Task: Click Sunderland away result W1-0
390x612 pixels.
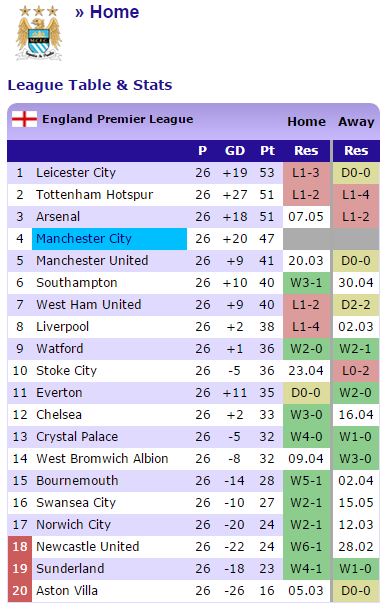Action: (x=356, y=568)
